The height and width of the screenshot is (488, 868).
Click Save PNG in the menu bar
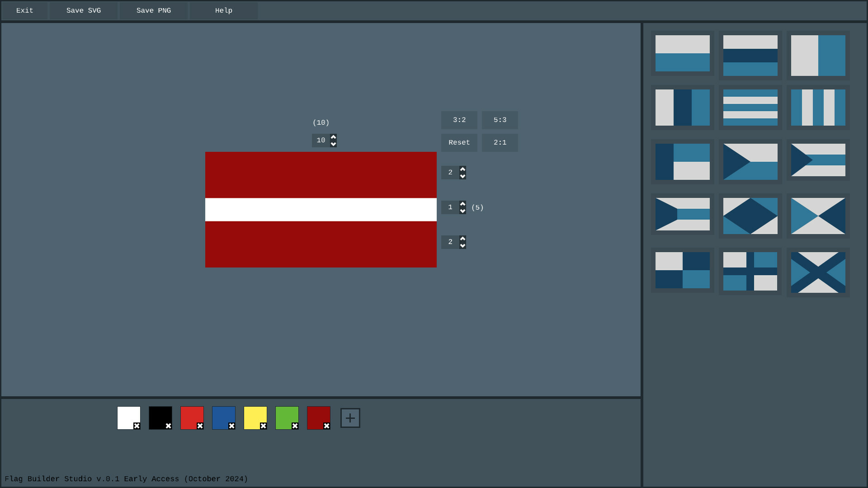coord(153,10)
